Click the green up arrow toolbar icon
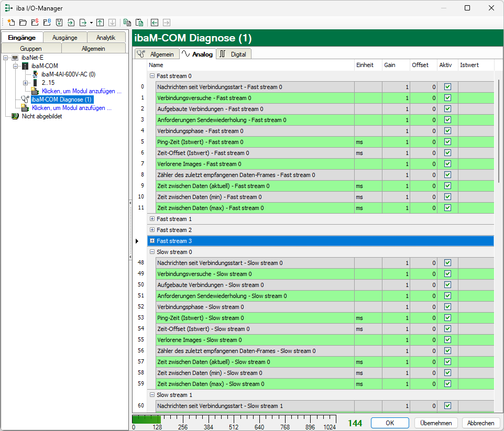This screenshot has width=504, height=431. [x=100, y=23]
